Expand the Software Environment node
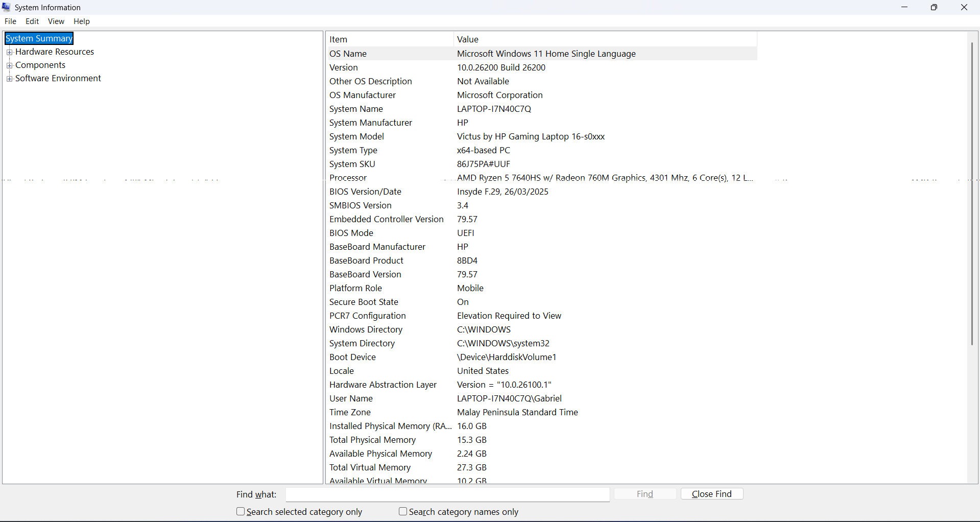The image size is (980, 522). click(9, 79)
